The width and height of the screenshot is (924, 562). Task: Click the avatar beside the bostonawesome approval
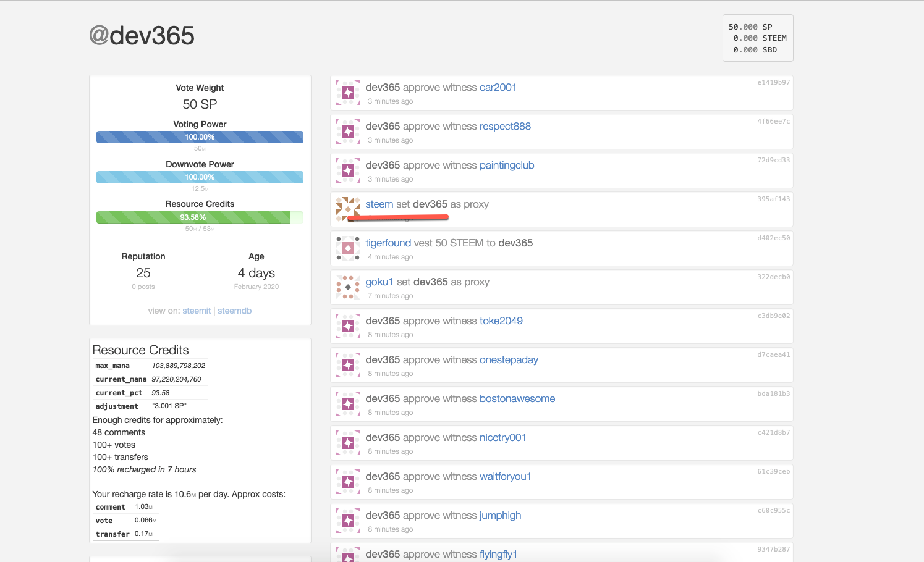(348, 404)
